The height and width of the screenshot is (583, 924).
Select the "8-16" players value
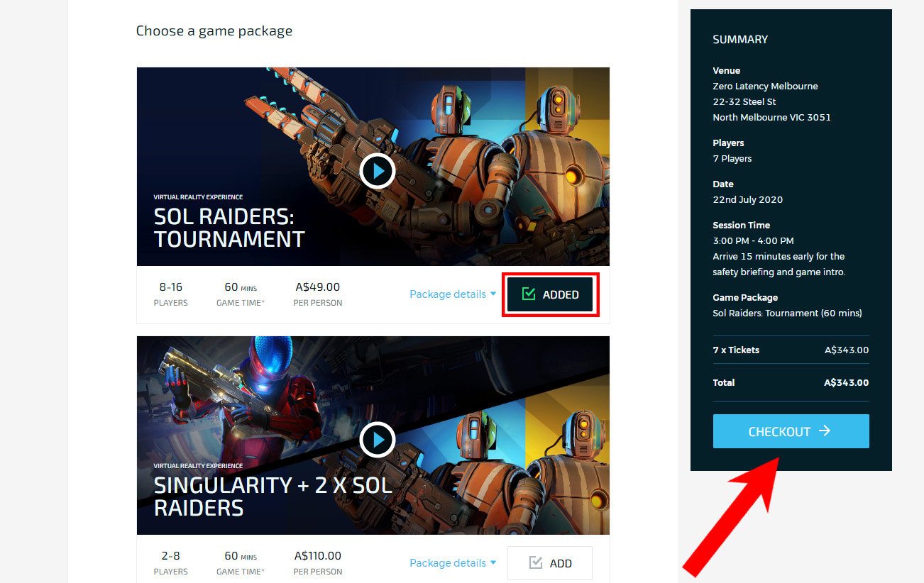(x=171, y=287)
